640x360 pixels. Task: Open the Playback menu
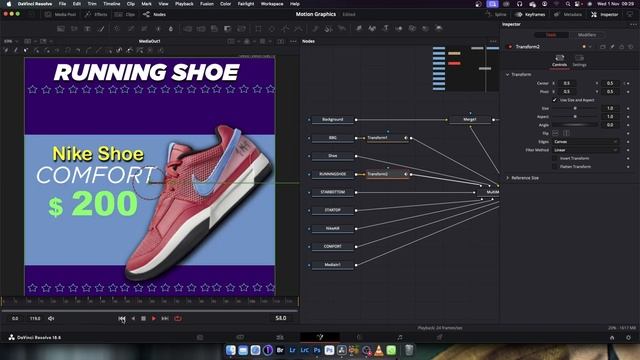point(184,4)
